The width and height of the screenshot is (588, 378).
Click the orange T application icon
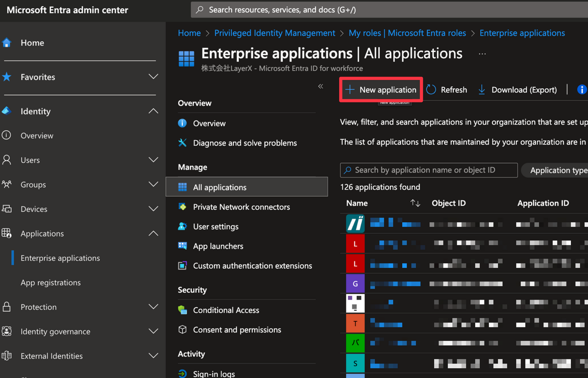(x=355, y=324)
